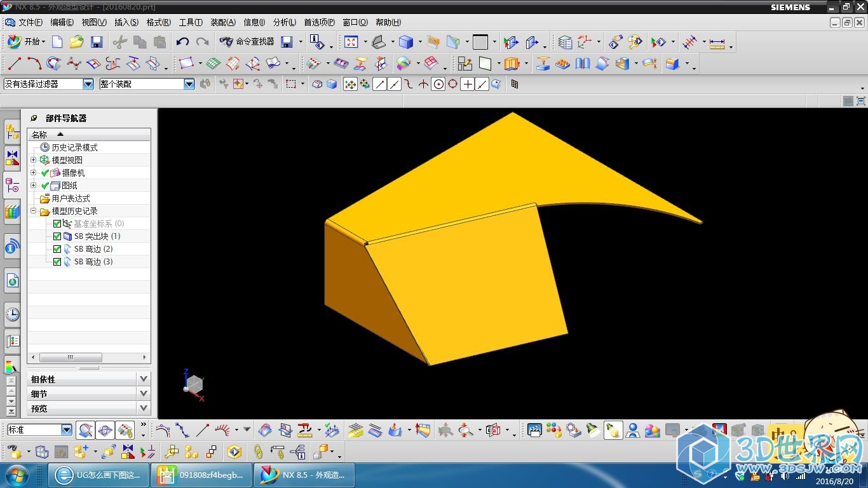The width and height of the screenshot is (868, 488).
Task: Click the 名称 column header
Action: tap(89, 135)
